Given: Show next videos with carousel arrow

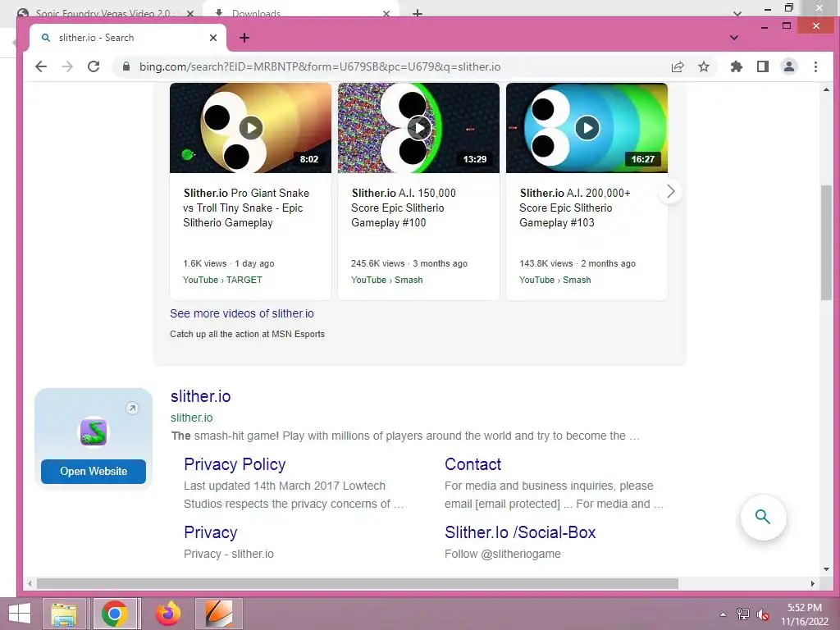Looking at the screenshot, I should tap(671, 191).
